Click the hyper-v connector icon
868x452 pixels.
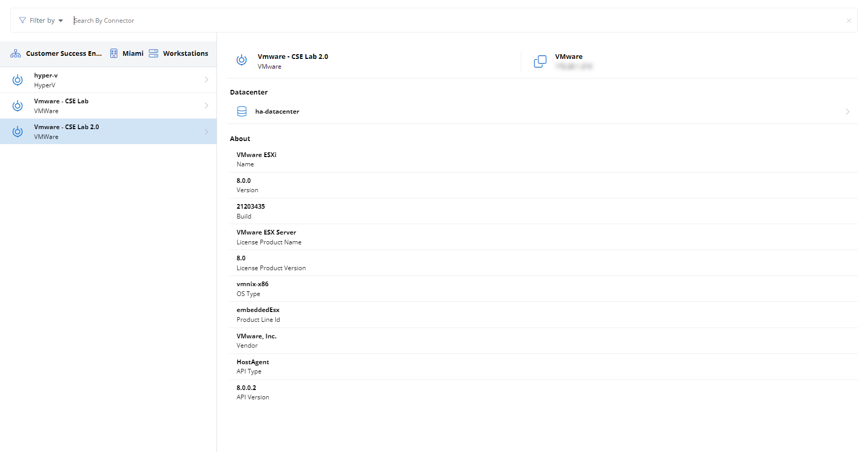click(18, 80)
